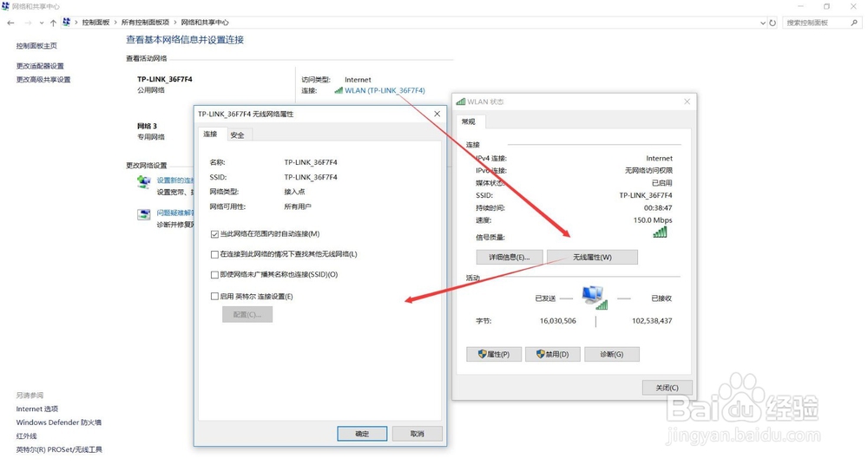
Task: Click TP-LINK_36F7F4 SSID value in WLAN status
Action: click(x=646, y=195)
